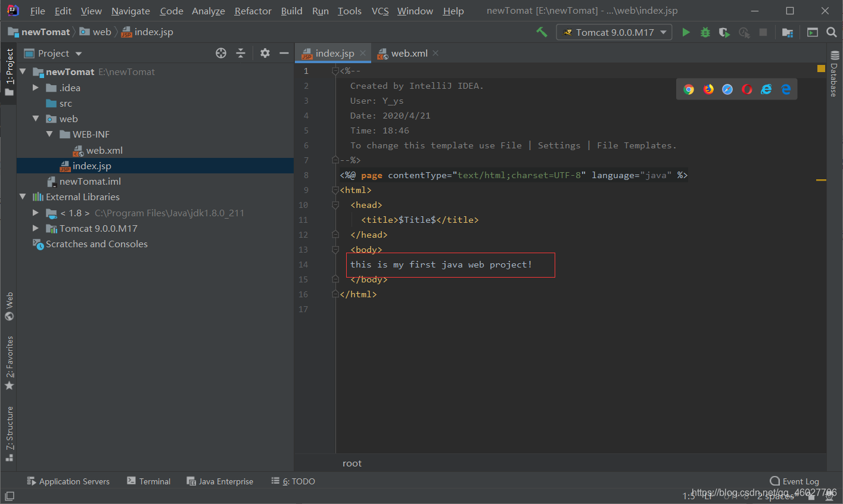Open the Event Log
Image resolution: width=843 pixels, height=504 pixels.
pyautogui.click(x=795, y=481)
